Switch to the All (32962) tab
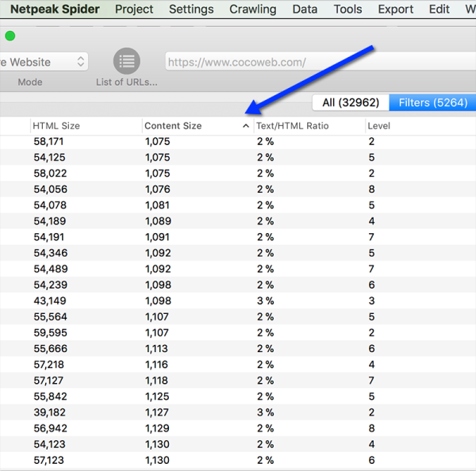 point(351,102)
